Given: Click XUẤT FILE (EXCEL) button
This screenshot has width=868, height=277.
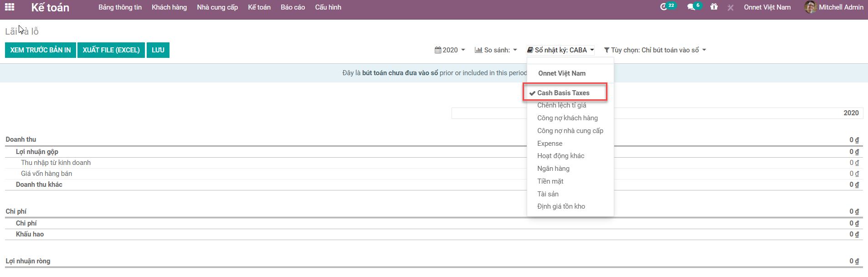Looking at the screenshot, I should 111,50.
